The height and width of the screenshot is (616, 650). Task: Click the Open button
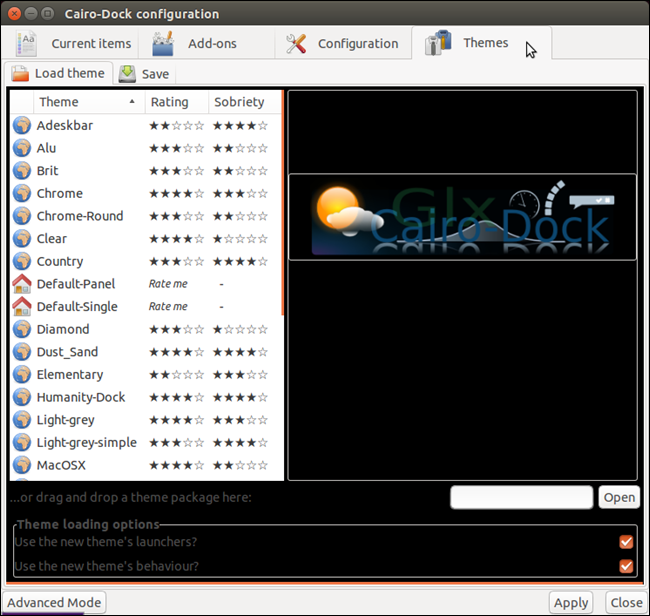pyautogui.click(x=619, y=497)
